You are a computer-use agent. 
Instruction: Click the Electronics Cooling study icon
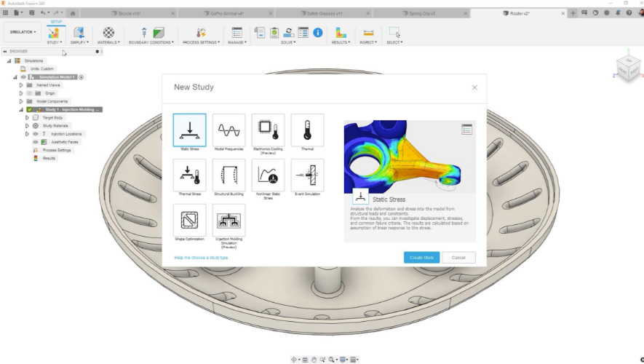(x=268, y=130)
